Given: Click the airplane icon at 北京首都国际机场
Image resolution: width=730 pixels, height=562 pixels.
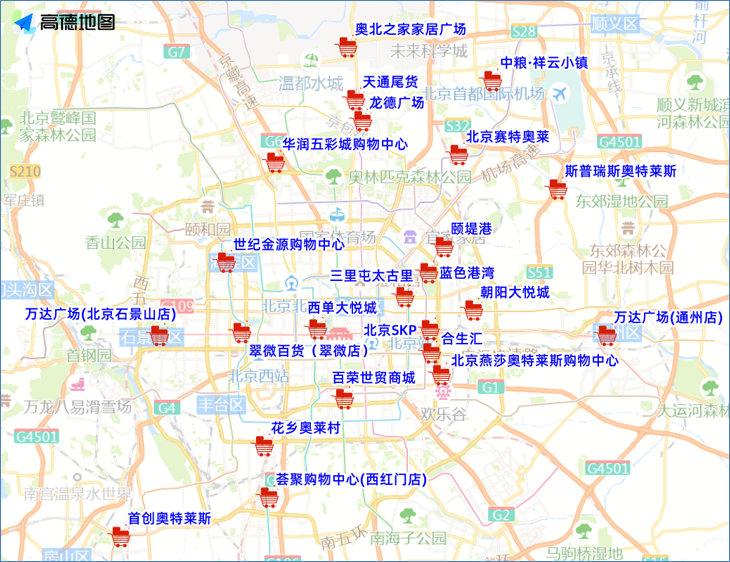Looking at the screenshot, I should 558,93.
